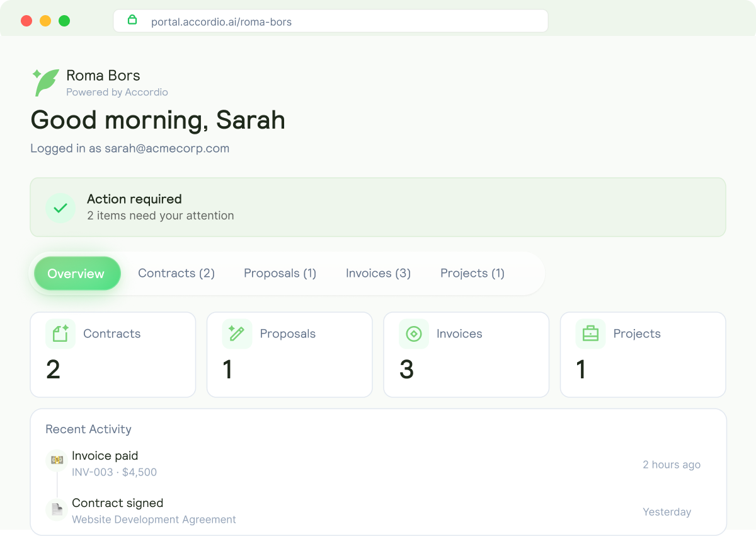This screenshot has width=756, height=536.
Task: Click the Contracts card icon
Action: tap(60, 334)
